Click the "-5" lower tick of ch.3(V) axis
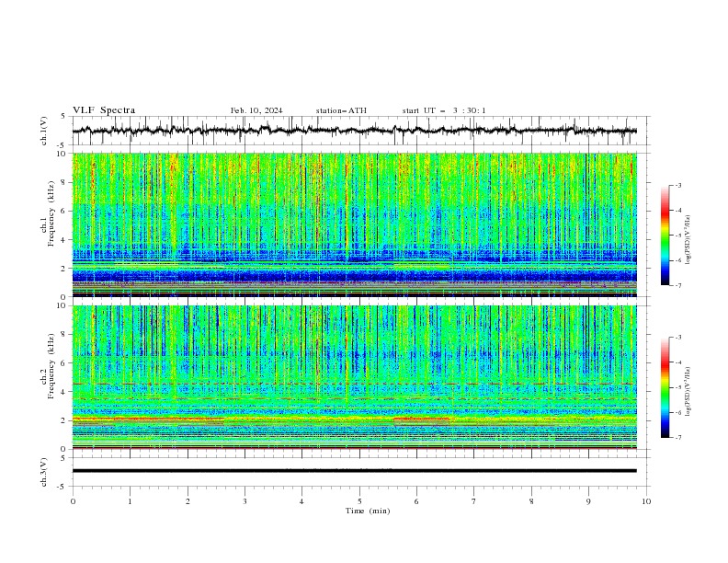Viewport: 728px width, 563px height. click(62, 487)
